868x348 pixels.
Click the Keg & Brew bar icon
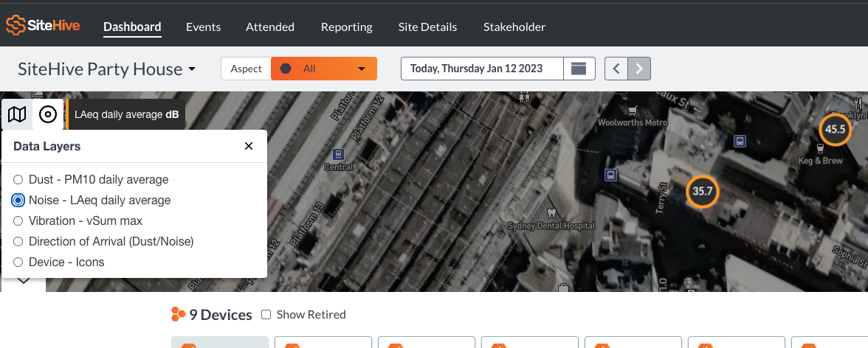[x=821, y=148]
